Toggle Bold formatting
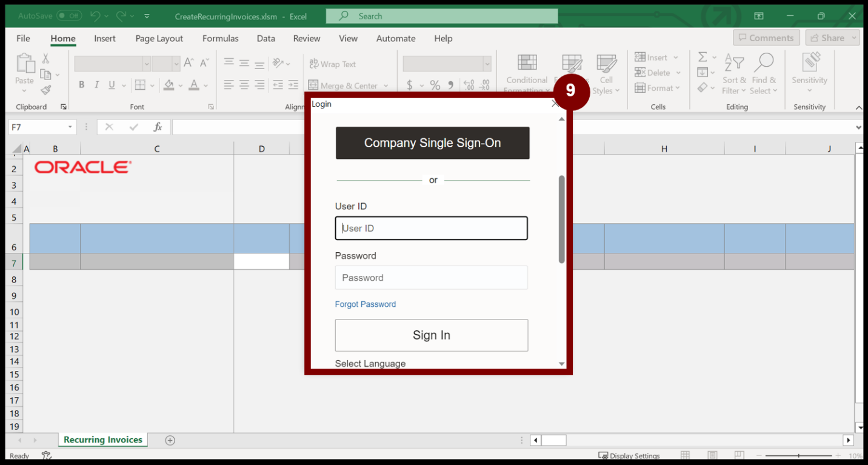This screenshot has width=868, height=465. click(82, 85)
